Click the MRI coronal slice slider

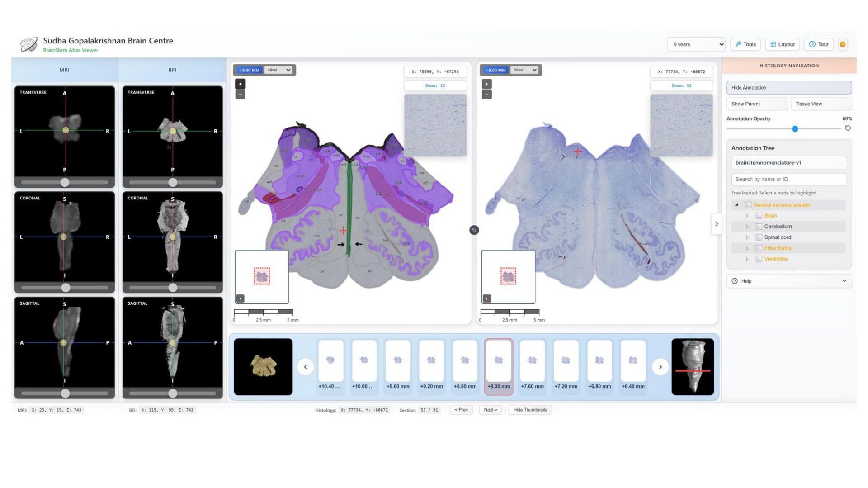click(65, 288)
